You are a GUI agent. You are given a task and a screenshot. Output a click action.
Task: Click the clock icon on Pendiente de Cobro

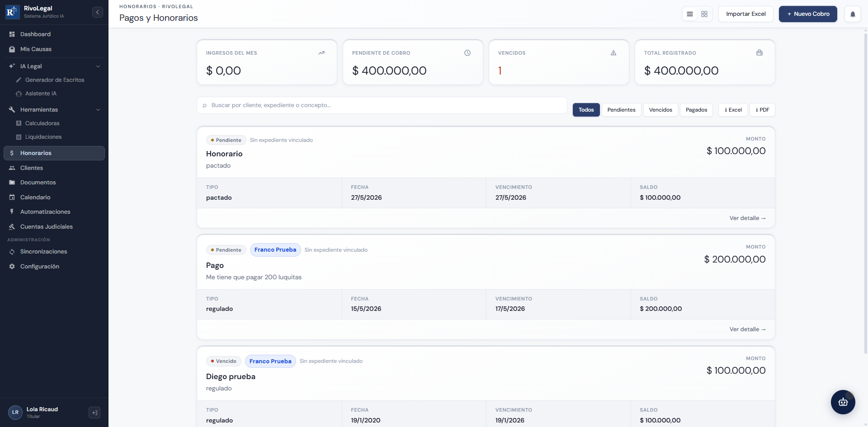(x=467, y=53)
